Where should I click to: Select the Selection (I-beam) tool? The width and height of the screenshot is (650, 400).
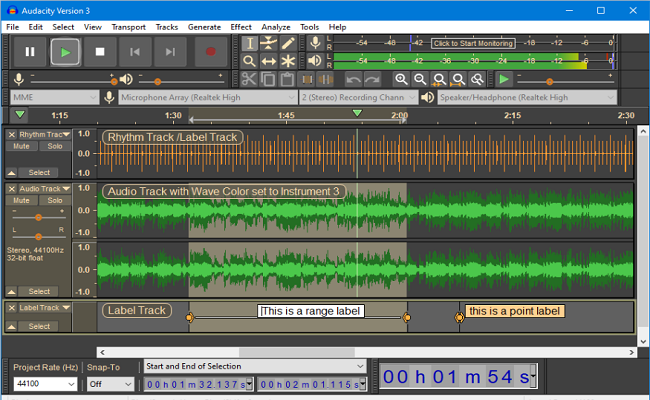pyautogui.click(x=249, y=43)
